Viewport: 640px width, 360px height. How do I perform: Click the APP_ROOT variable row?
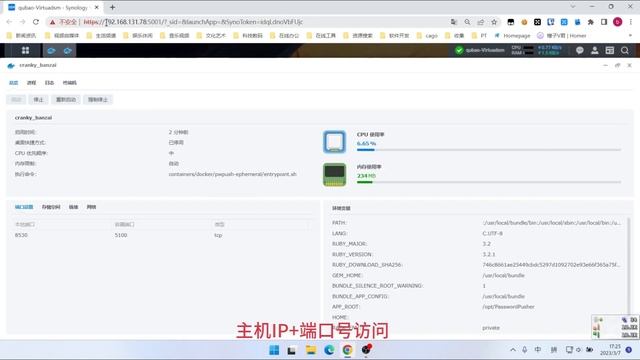477,307
